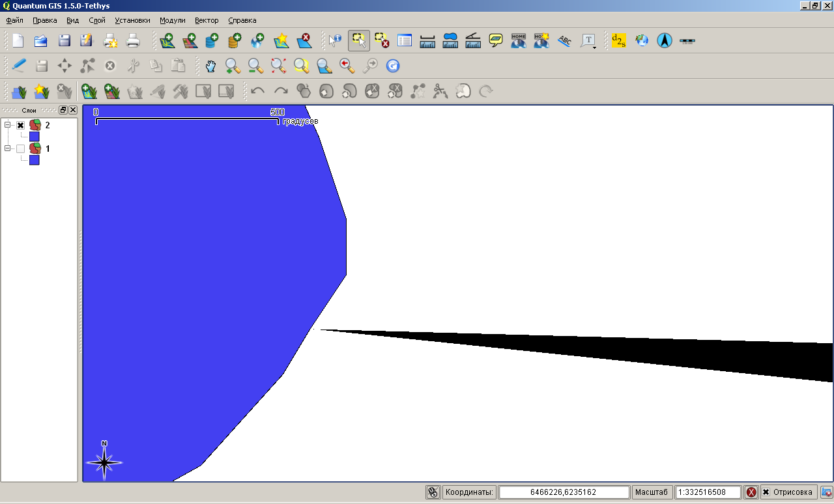This screenshot has width=834, height=504.
Task: Toggle the Отрисовка render checkbox
Action: pos(766,492)
